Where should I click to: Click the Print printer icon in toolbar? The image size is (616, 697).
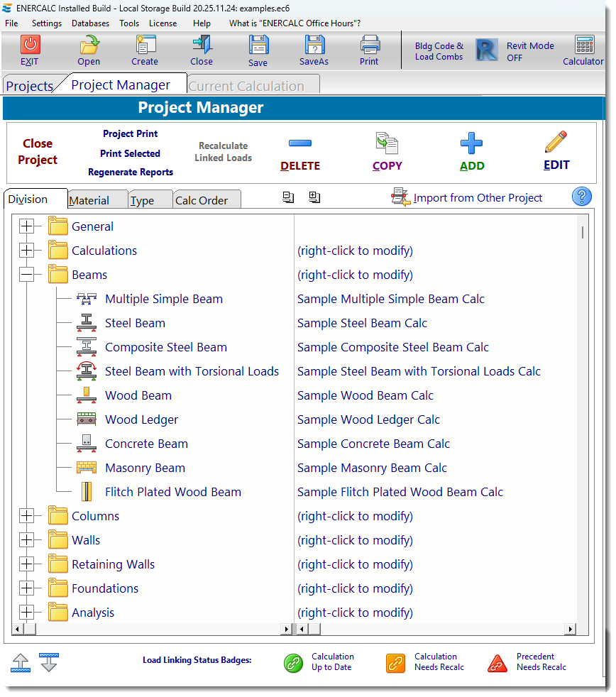pos(370,45)
